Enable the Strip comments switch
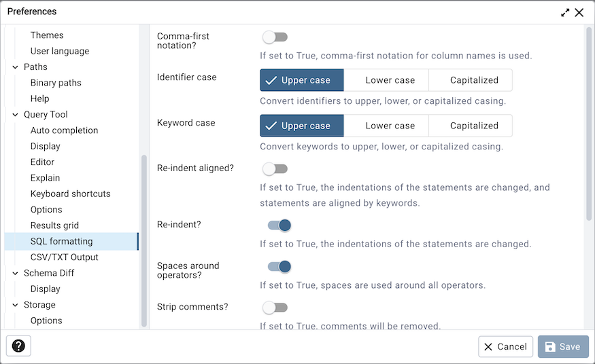Viewport: 595px width, 364px height. click(275, 308)
